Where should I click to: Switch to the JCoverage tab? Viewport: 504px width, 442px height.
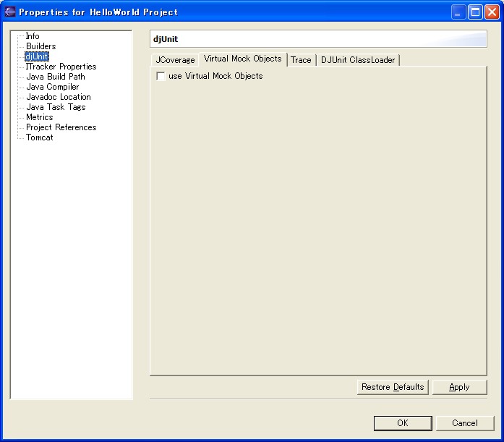click(x=175, y=60)
